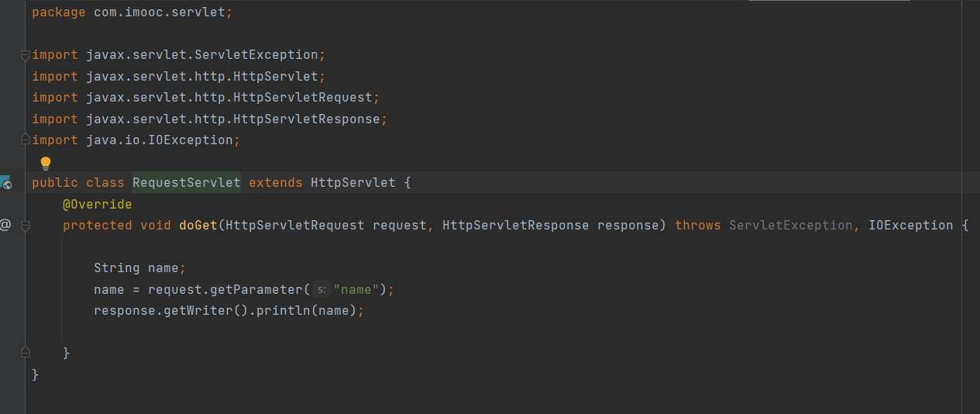Click the yellow light bulb intention icon
The width and height of the screenshot is (980, 414).
[46, 163]
